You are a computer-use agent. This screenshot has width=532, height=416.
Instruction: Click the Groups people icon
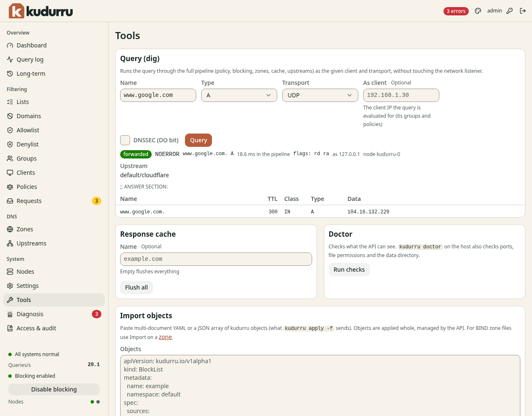coord(10,158)
